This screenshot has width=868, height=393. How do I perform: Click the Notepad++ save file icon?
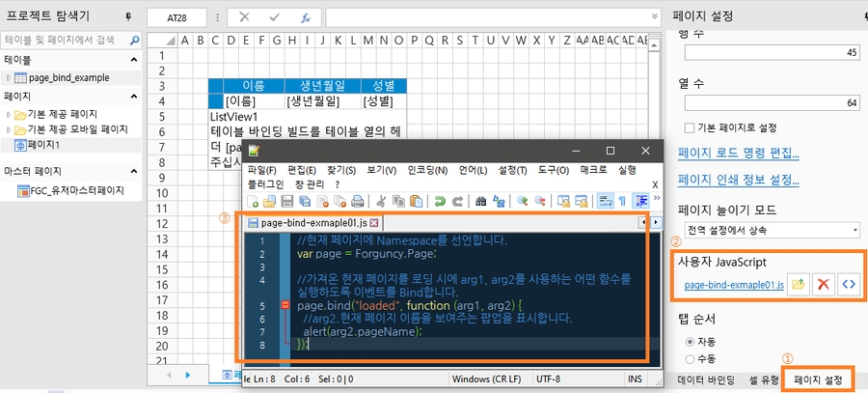tap(286, 201)
